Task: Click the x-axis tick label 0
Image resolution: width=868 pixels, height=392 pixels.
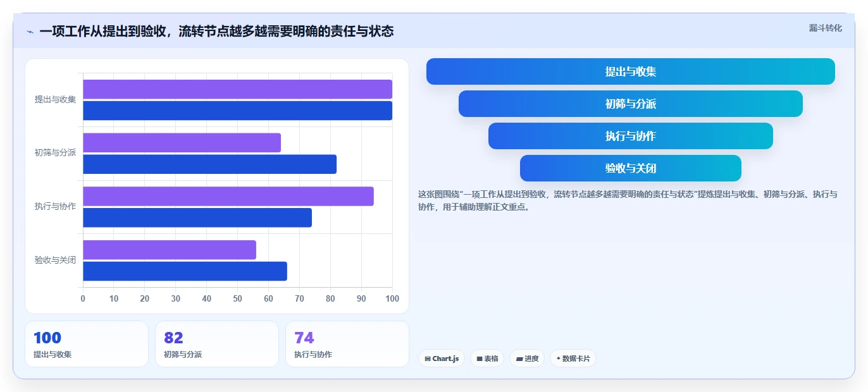Action: (83, 298)
